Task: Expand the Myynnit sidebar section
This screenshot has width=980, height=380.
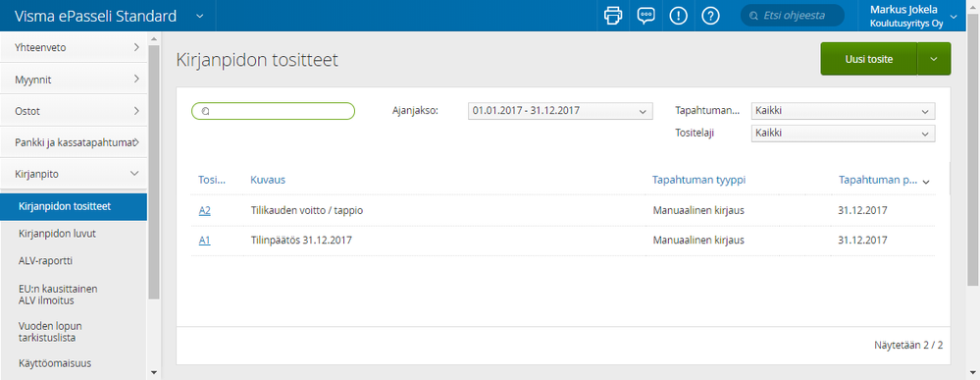Action: click(x=74, y=79)
